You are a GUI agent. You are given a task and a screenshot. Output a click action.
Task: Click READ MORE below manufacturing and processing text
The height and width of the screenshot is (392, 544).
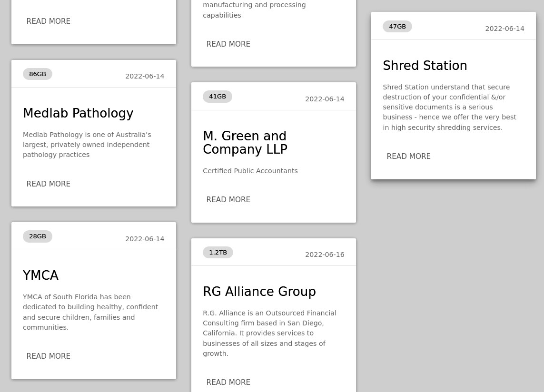[x=228, y=44]
